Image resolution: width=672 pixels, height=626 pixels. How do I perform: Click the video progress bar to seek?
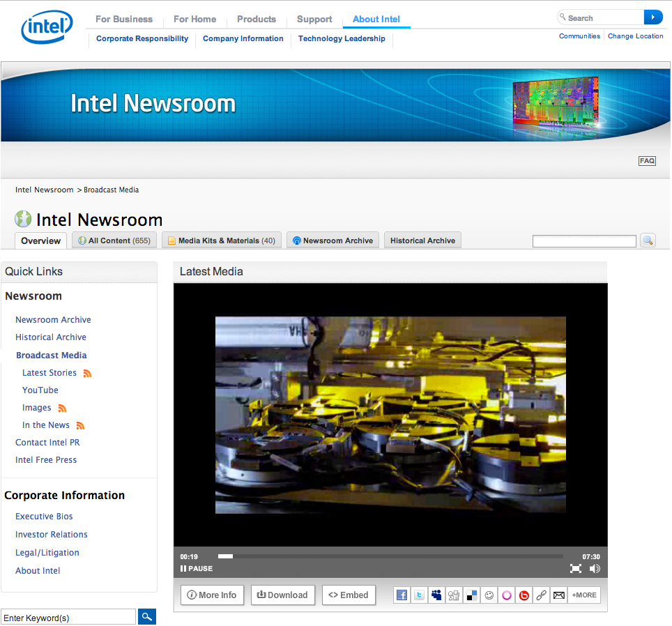[390, 556]
